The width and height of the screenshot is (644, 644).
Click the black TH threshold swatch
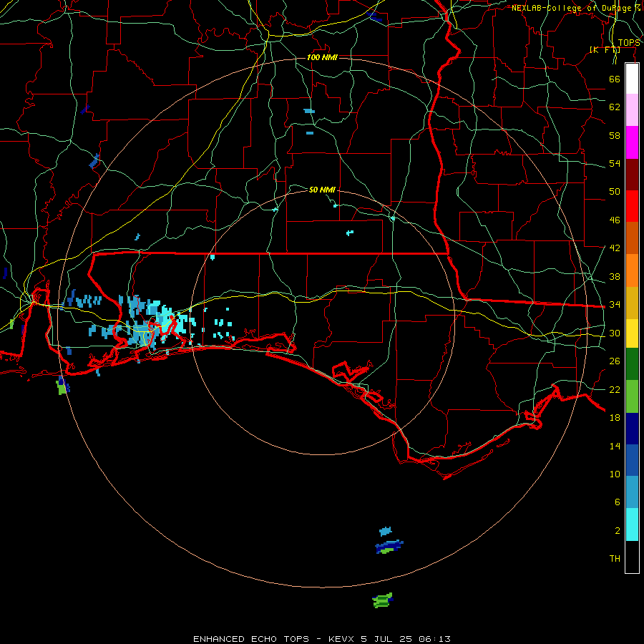point(632,557)
